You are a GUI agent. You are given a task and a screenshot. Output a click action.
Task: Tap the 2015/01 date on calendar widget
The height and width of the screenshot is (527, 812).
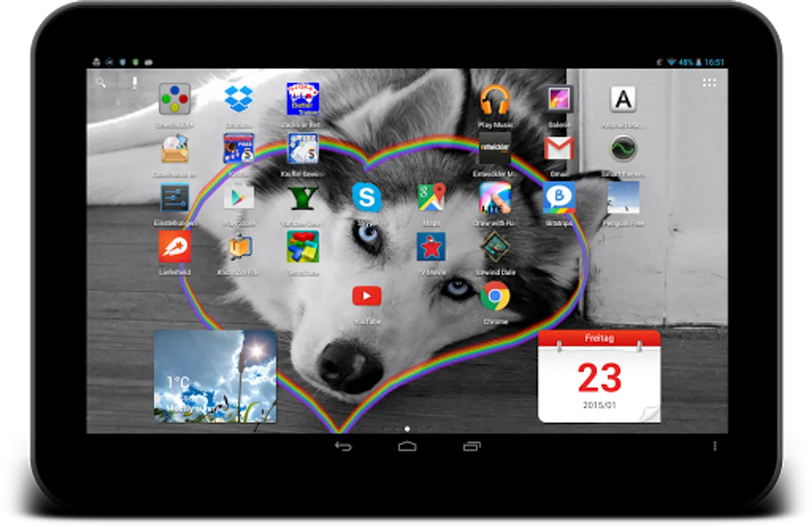click(x=599, y=405)
